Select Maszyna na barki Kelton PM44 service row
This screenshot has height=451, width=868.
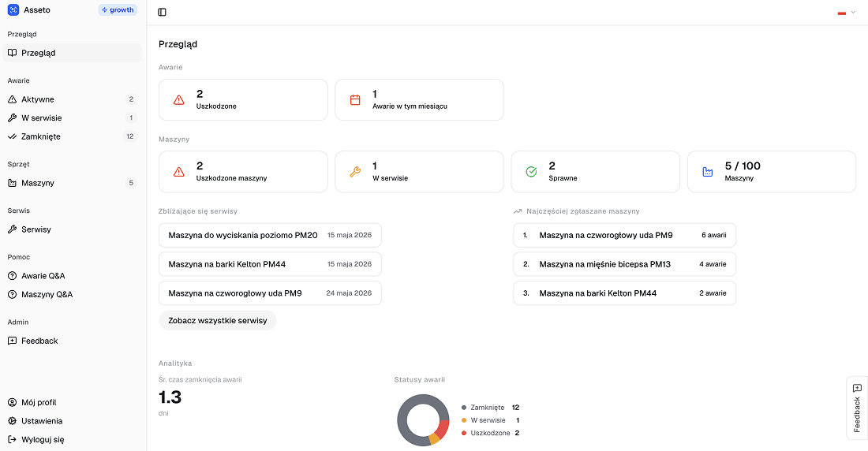tap(270, 264)
